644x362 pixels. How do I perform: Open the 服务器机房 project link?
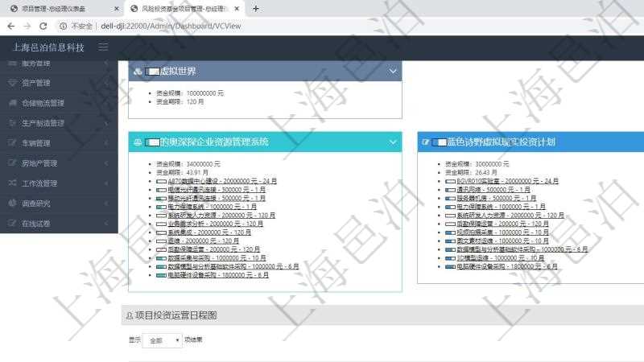[496, 198]
